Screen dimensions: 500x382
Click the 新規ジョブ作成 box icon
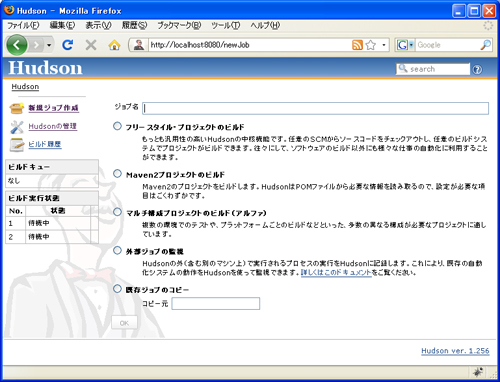[17, 108]
